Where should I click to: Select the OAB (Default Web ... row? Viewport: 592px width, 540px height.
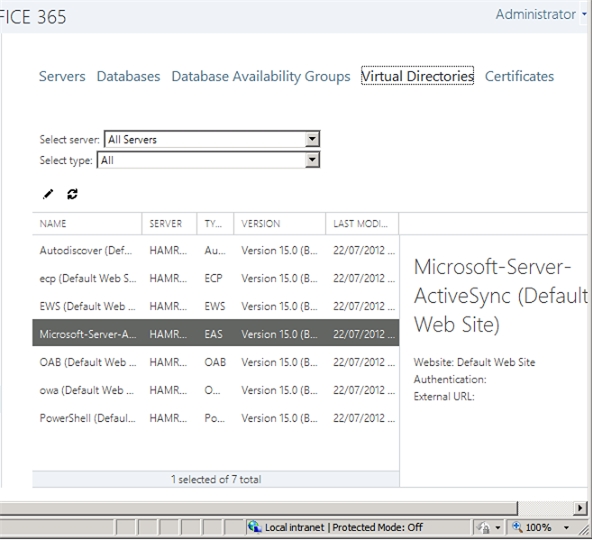[216, 362]
